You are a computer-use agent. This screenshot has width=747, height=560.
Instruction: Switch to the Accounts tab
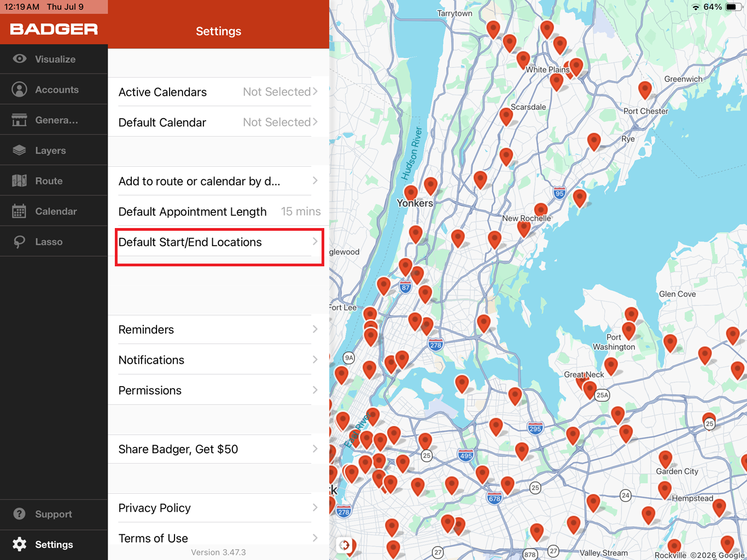54,90
